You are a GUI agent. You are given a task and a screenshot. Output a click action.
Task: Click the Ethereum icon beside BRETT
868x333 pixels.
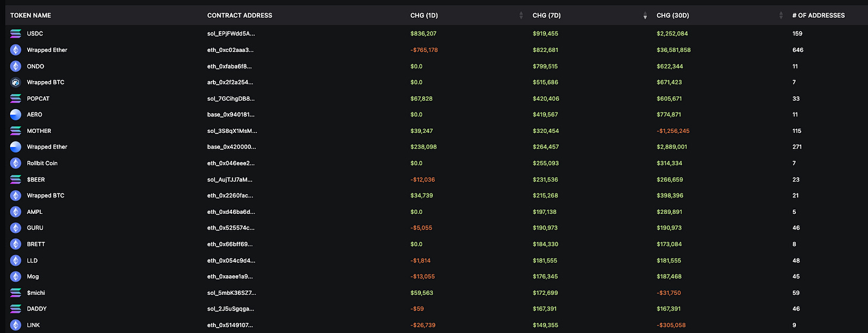pyautogui.click(x=15, y=244)
